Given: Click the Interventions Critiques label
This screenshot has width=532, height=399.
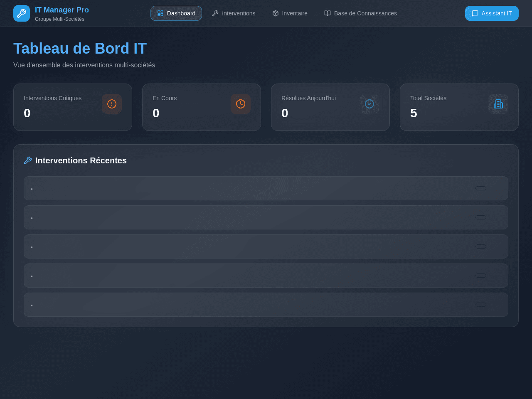Looking at the screenshot, I should pos(53,98).
